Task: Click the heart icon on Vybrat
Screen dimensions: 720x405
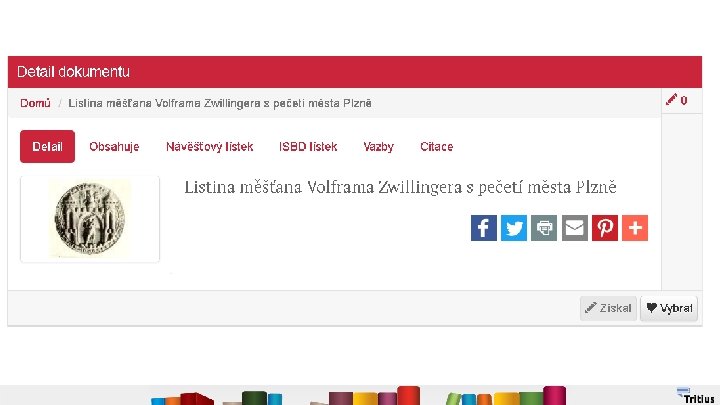Action: point(651,308)
